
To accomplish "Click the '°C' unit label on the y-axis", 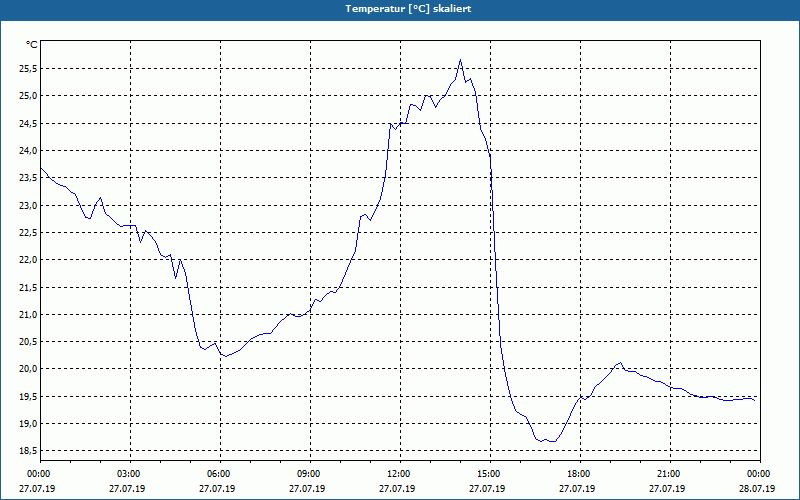I will click(x=32, y=45).
